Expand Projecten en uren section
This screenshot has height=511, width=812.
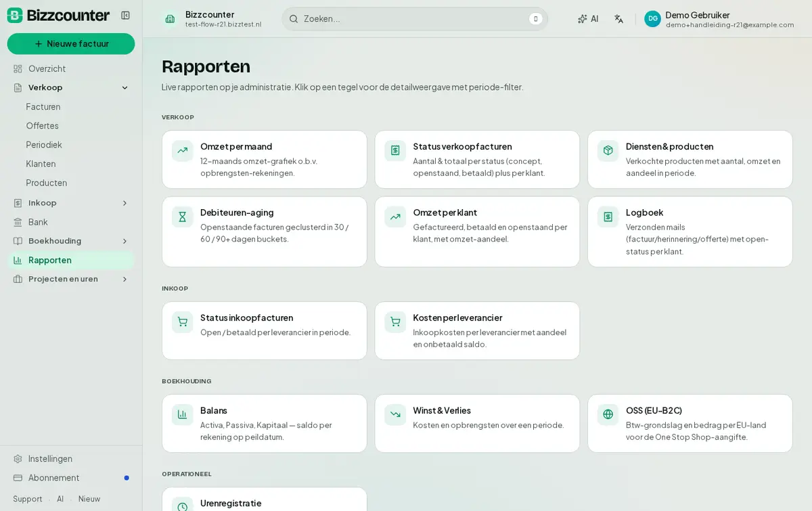(x=125, y=279)
